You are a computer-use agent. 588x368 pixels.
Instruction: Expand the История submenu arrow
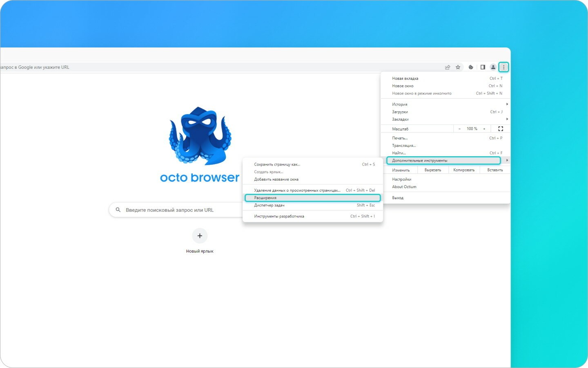507,104
